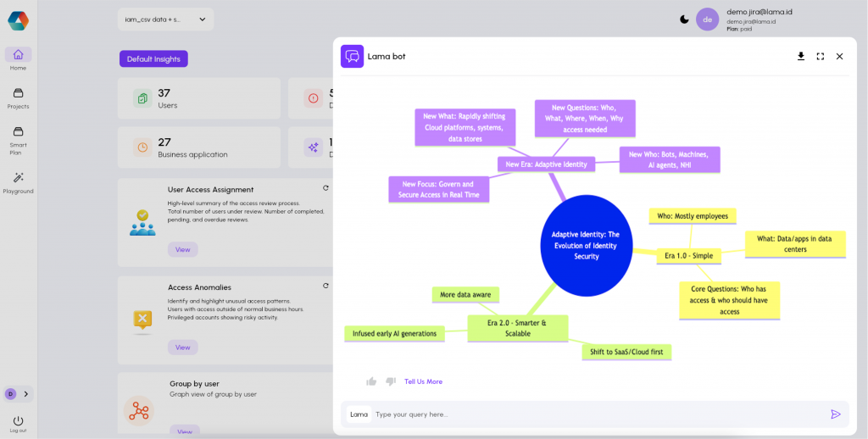Send the query with arrow icon
Viewport: 868px width, 439px height.
click(836, 414)
